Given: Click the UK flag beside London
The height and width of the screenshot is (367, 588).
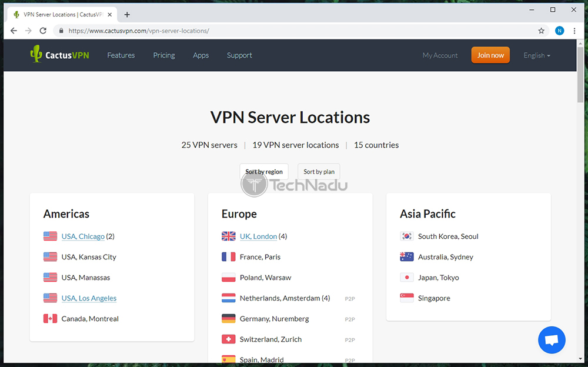Looking at the screenshot, I should pos(228,236).
